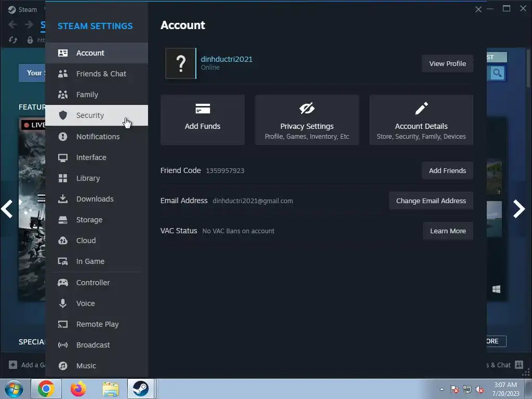Launch Firefox from the taskbar
Screen dimensions: 532x399
point(78,389)
